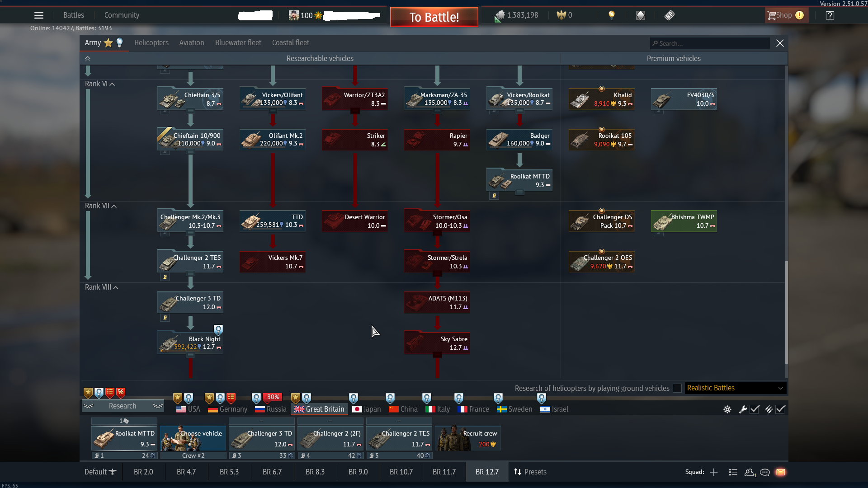This screenshot has width=868, height=488.
Task: Open the friends contacts icon
Action: (x=750, y=472)
